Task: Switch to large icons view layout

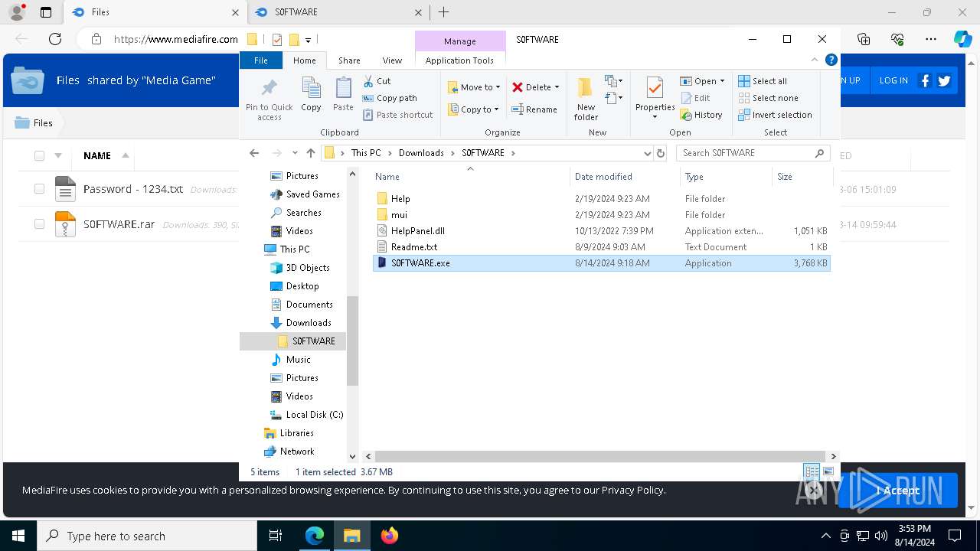Action: point(828,472)
